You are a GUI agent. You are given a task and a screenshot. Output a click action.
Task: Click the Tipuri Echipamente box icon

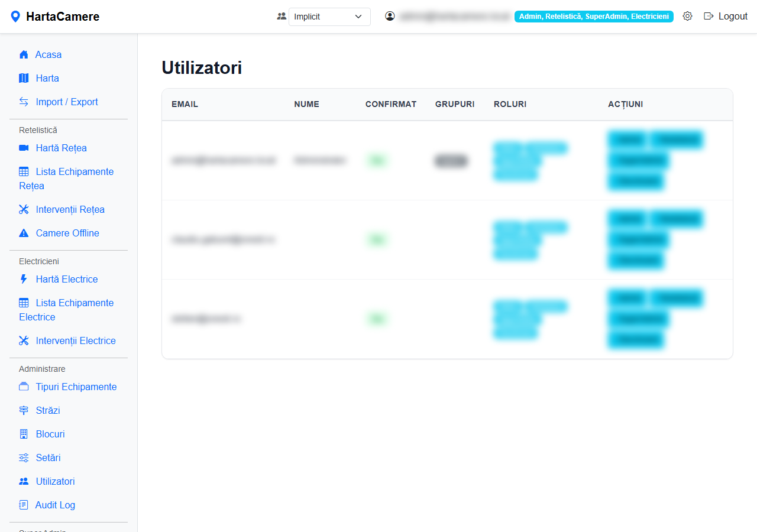24,387
